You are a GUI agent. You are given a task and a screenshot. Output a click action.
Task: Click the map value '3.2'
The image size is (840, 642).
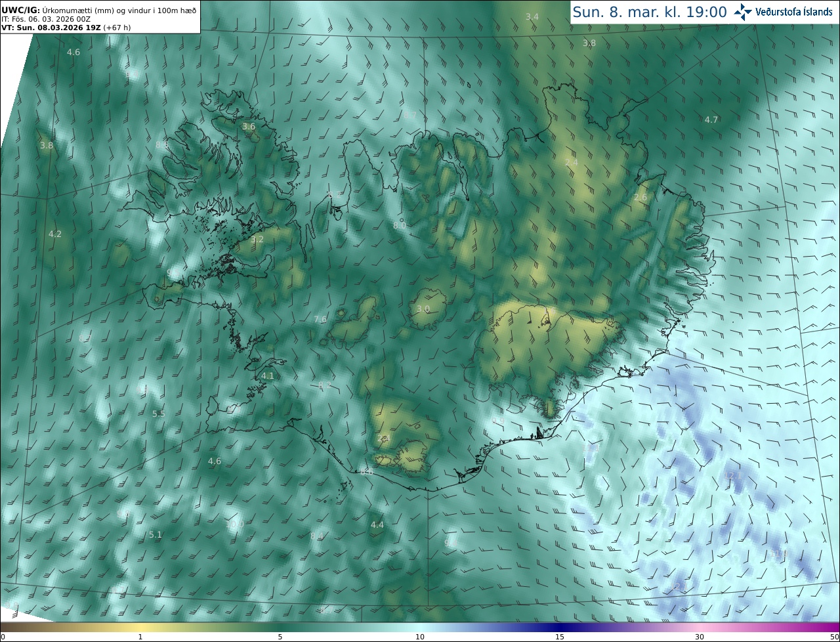pyautogui.click(x=257, y=239)
